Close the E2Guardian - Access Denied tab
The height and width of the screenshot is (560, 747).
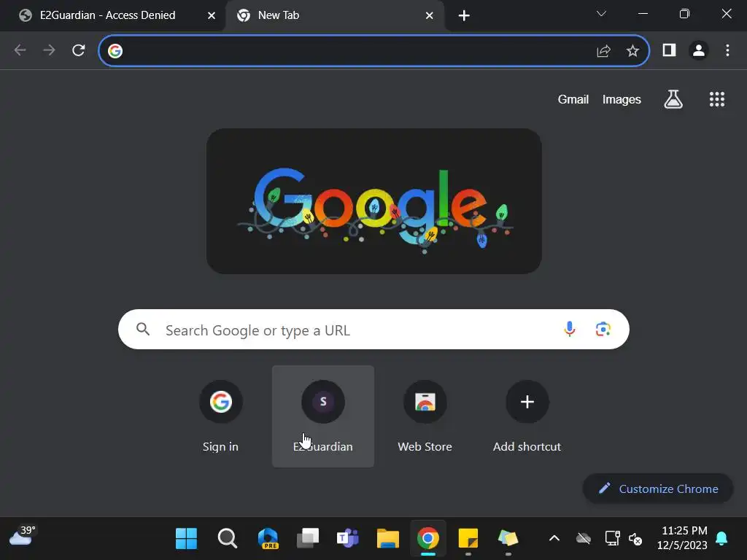pos(212,16)
